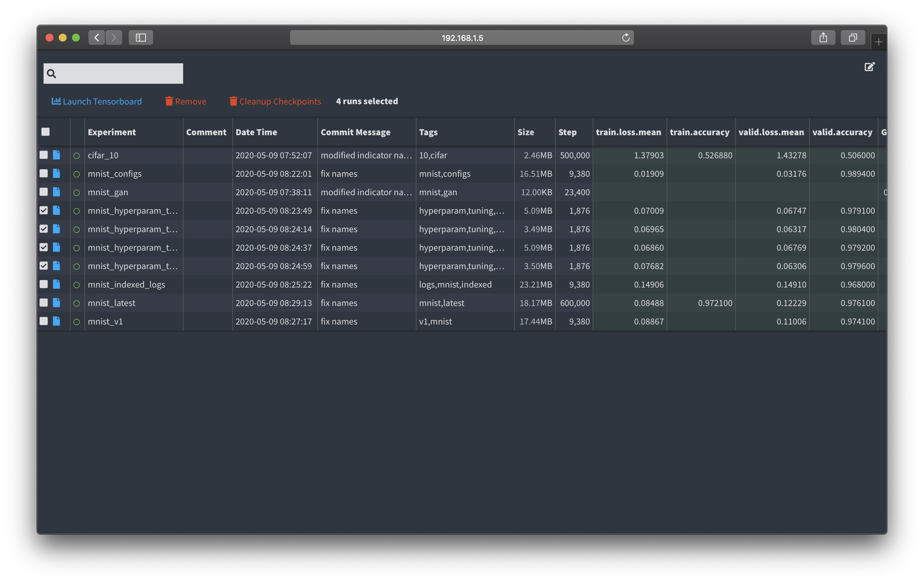Uncheck the mnist_hyperparam run dated 08:23:49
Viewport: 924px width, 583px height.
(x=44, y=210)
